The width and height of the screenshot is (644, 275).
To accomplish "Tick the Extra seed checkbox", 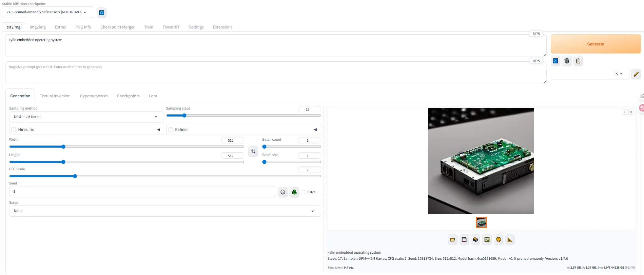I will [x=303, y=192].
